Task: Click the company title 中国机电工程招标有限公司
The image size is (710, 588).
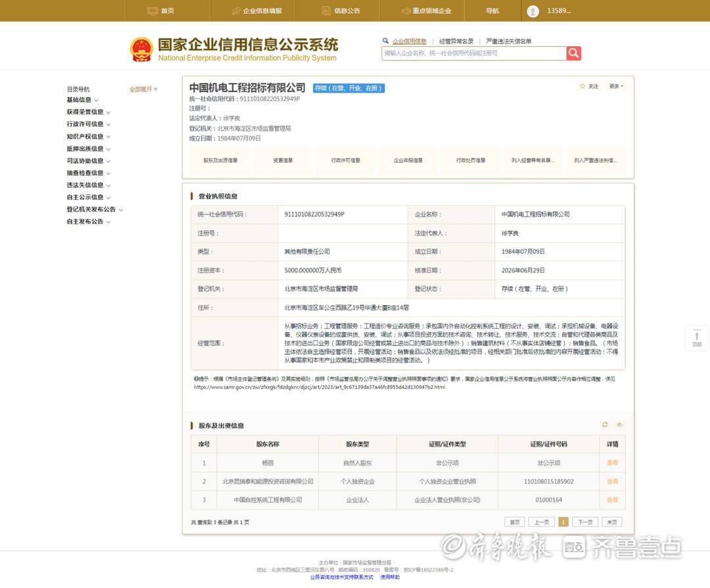Action: pos(247,87)
